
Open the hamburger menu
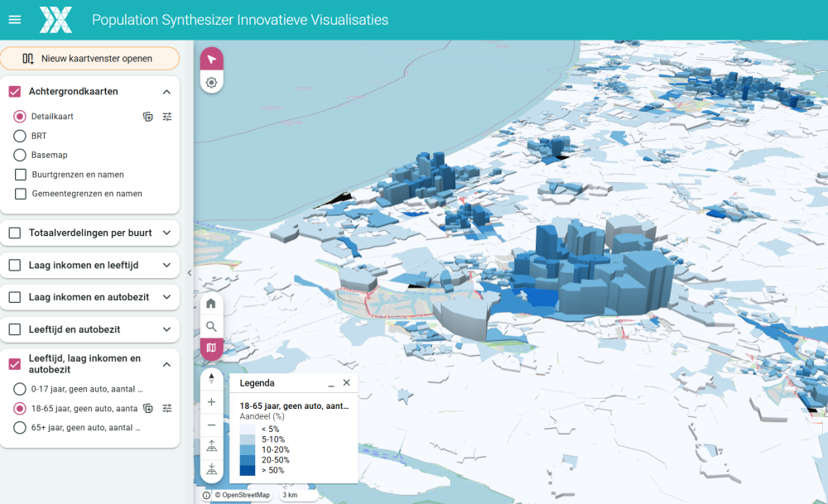[x=15, y=20]
